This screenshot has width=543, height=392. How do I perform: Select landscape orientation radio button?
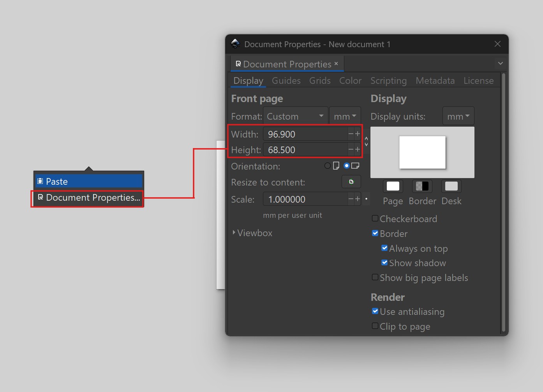tap(347, 166)
